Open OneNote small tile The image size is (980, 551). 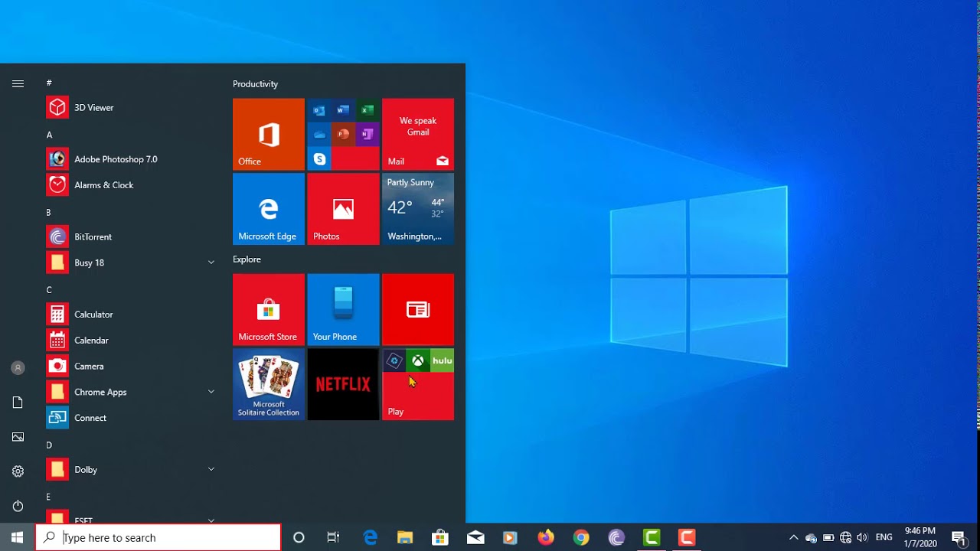point(367,135)
